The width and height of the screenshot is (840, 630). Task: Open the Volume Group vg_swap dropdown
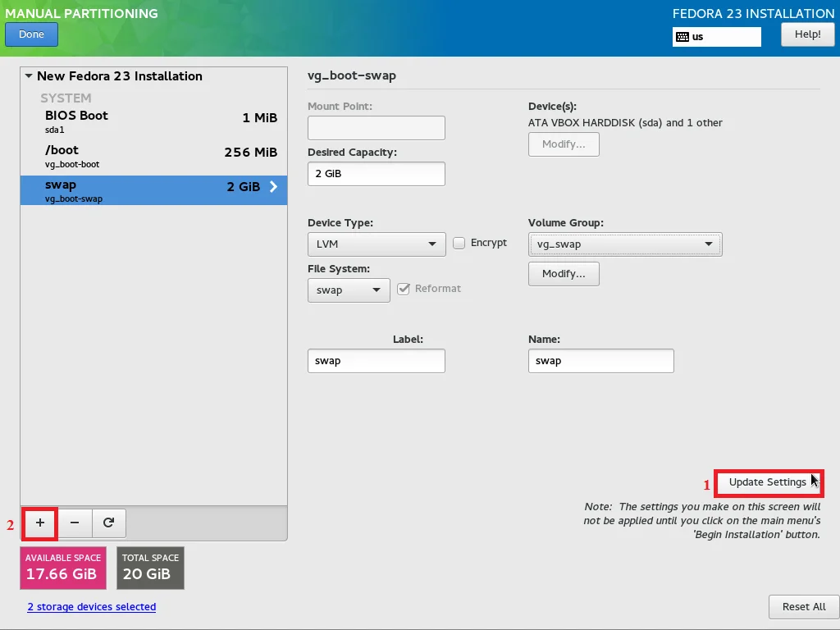(625, 244)
